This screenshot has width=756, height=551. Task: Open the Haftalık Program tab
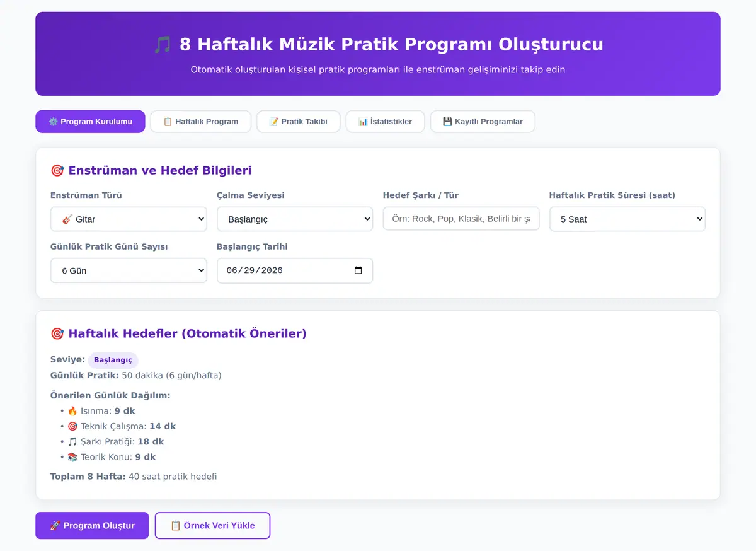[201, 122]
